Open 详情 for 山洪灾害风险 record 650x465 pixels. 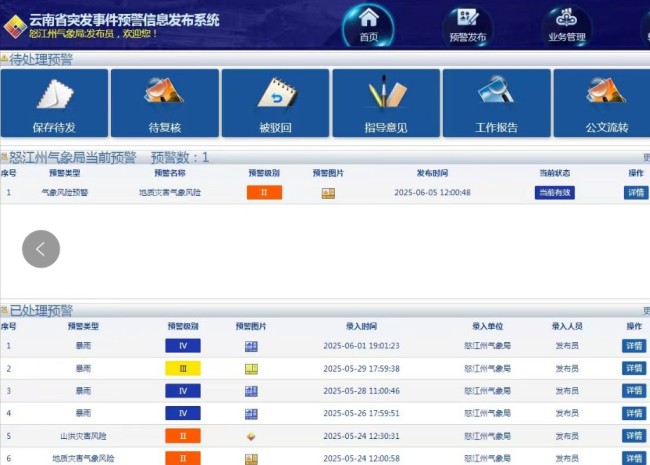tap(634, 436)
